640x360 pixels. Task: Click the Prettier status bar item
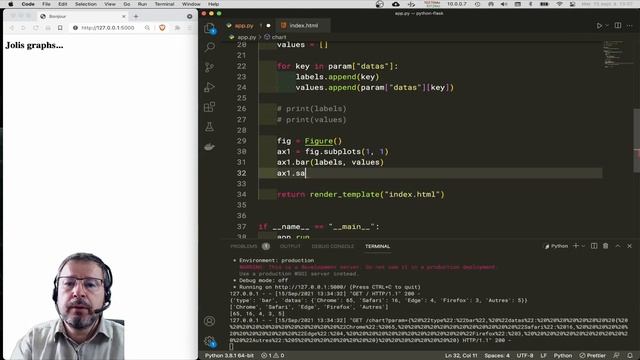[x=593, y=356]
